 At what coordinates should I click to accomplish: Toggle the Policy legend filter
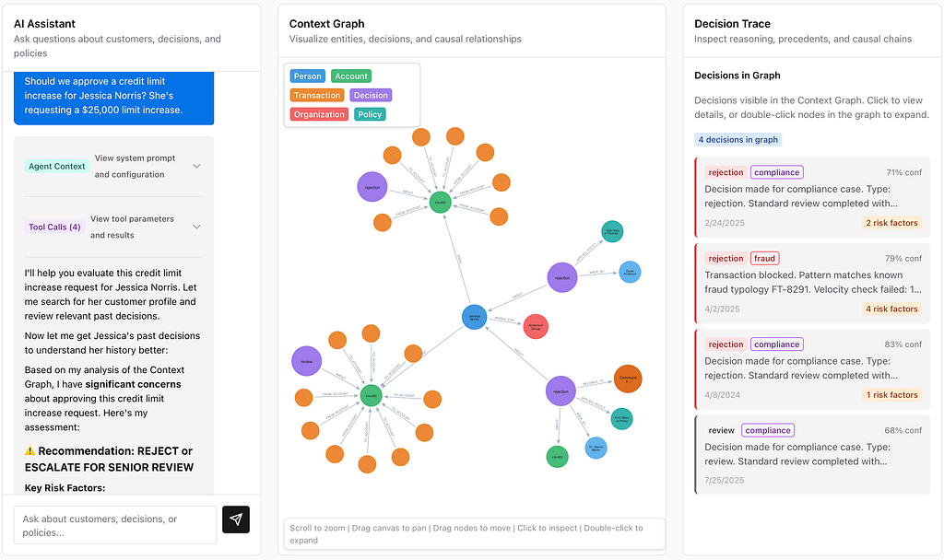(369, 114)
